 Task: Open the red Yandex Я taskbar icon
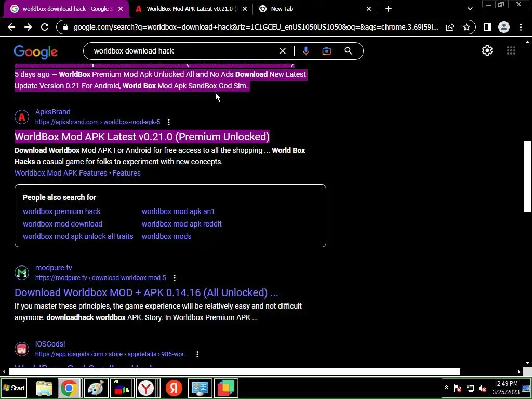pyautogui.click(x=174, y=388)
